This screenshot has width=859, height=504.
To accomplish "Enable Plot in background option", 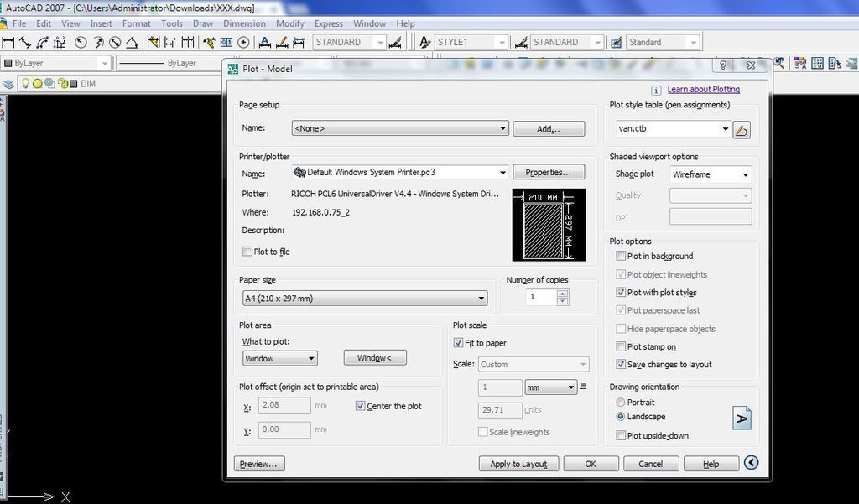I will click(x=621, y=256).
